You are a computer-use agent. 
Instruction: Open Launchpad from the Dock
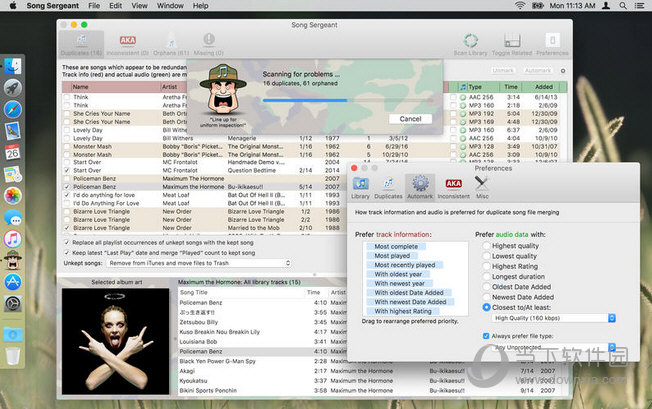point(13,88)
